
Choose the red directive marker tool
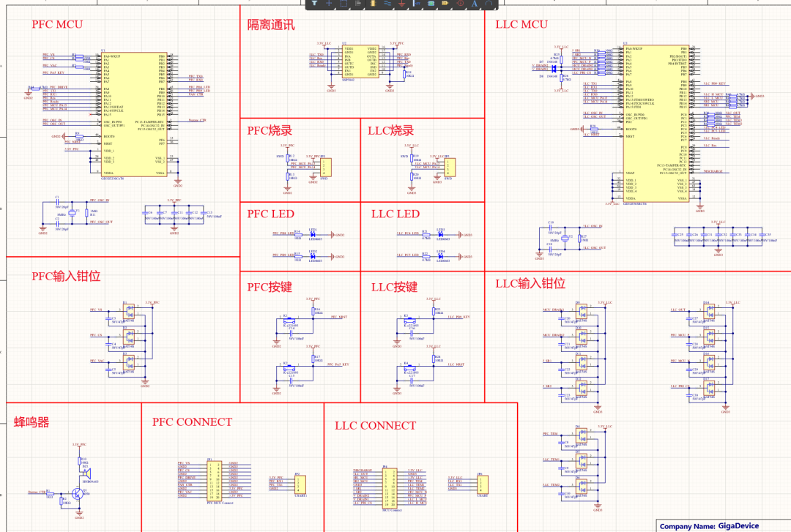[460, 4]
